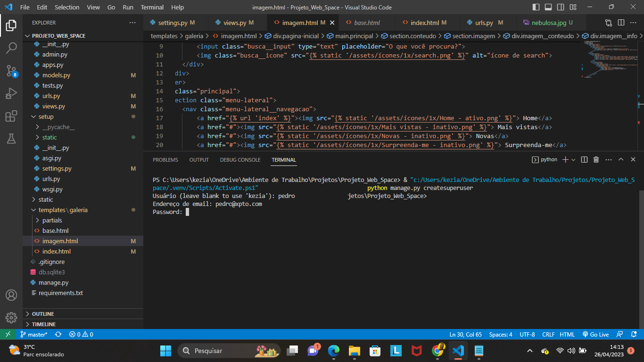Split the editor to the right
The image size is (644, 362).
(621, 23)
